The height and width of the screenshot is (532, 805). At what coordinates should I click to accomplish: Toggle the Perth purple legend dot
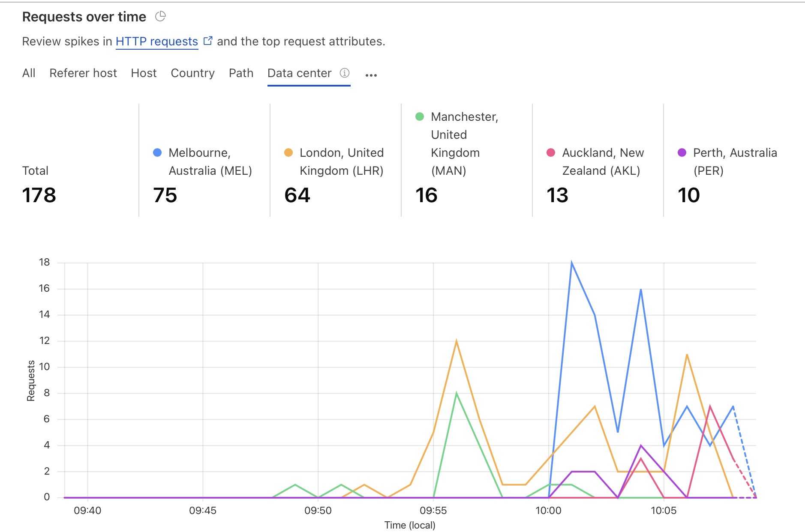(x=682, y=152)
